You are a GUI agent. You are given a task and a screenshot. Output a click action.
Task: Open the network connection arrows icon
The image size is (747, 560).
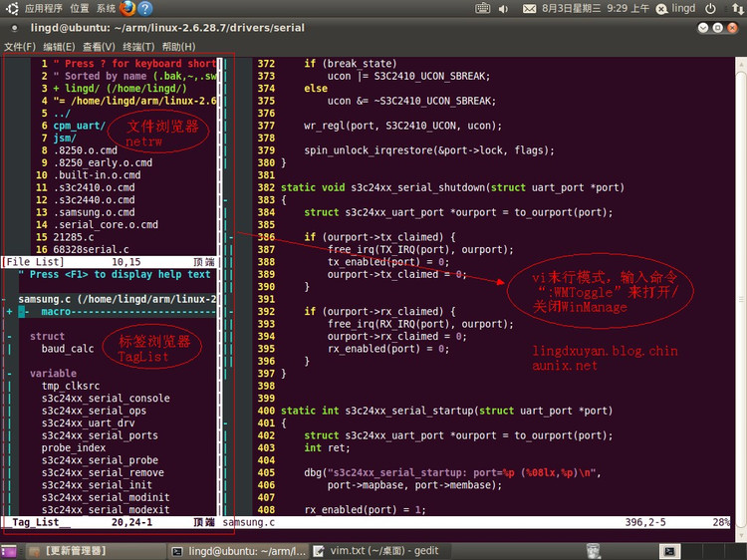pos(737,9)
